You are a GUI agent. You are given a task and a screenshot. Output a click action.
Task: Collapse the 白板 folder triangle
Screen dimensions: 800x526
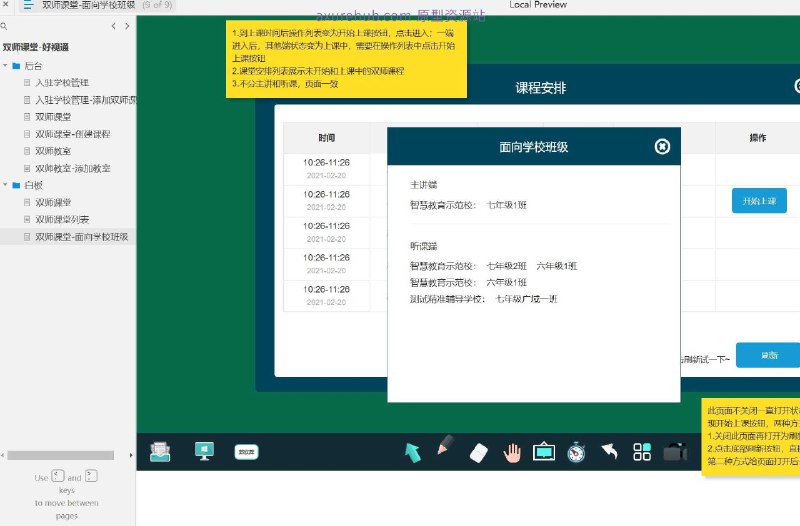pos(5,185)
